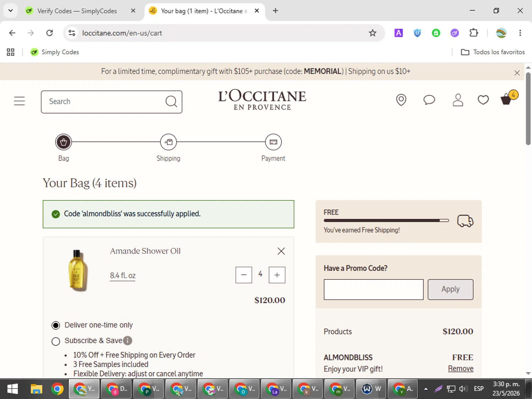Click ESP language indicator
The height and width of the screenshot is (399, 532).
pyautogui.click(x=479, y=389)
